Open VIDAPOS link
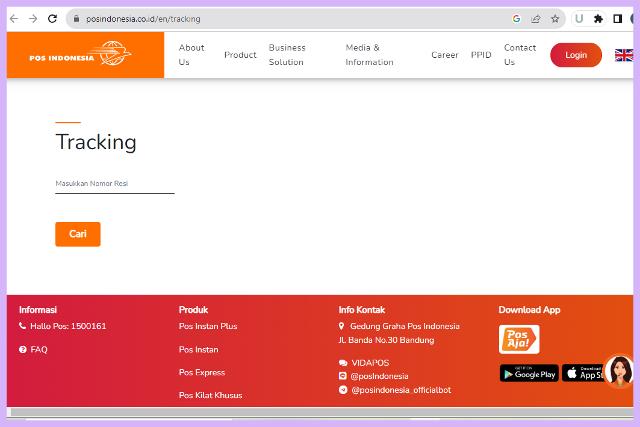Viewport: 640px width, 427px height. click(370, 363)
